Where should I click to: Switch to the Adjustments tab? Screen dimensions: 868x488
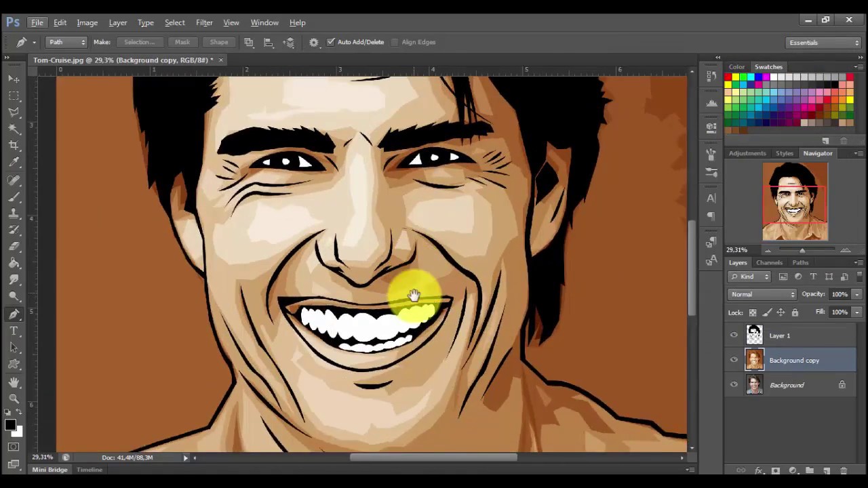point(747,153)
